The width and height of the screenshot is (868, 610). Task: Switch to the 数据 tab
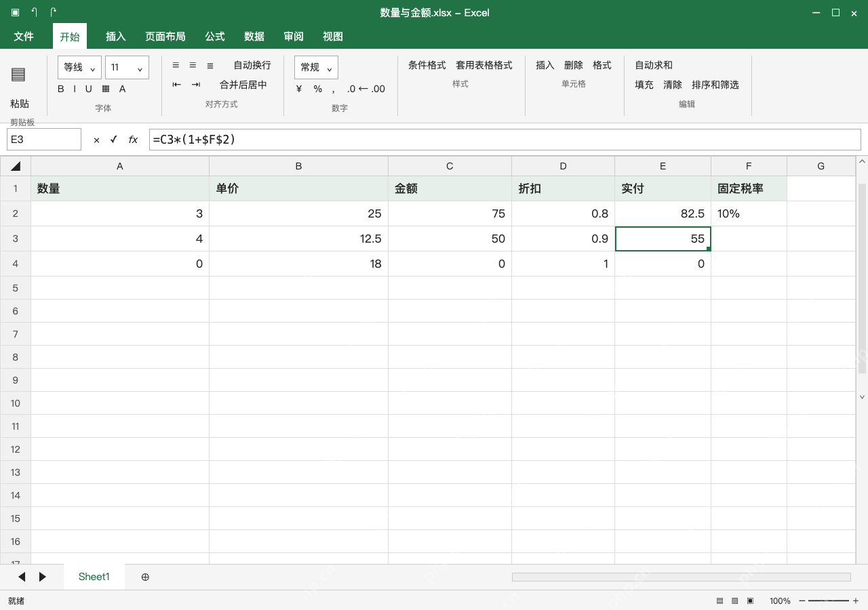(x=254, y=37)
